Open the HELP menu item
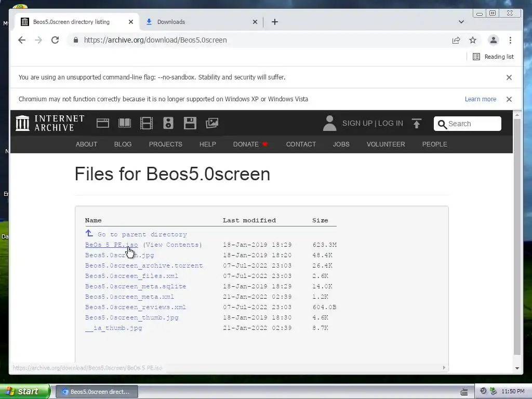 pos(208,144)
